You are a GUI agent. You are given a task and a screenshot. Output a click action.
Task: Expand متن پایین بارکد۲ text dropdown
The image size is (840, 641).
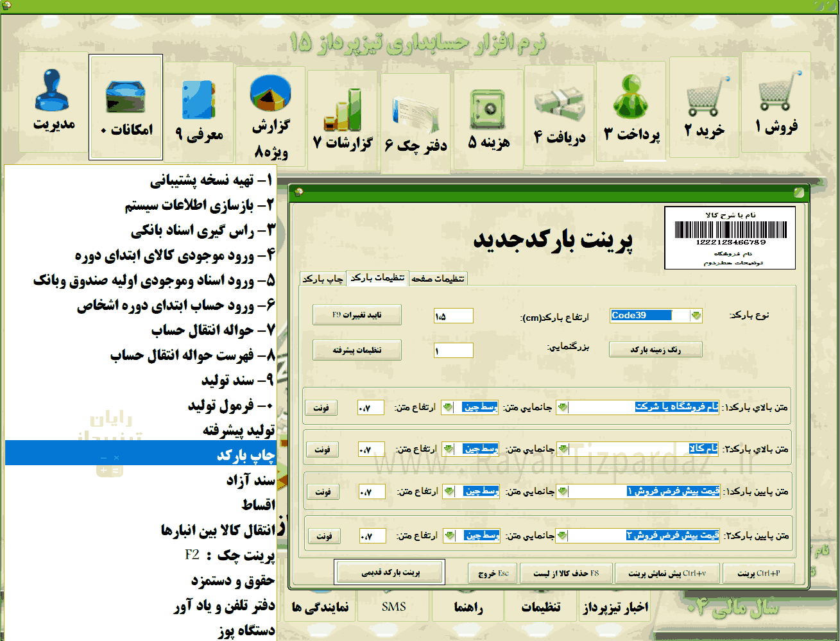click(562, 535)
